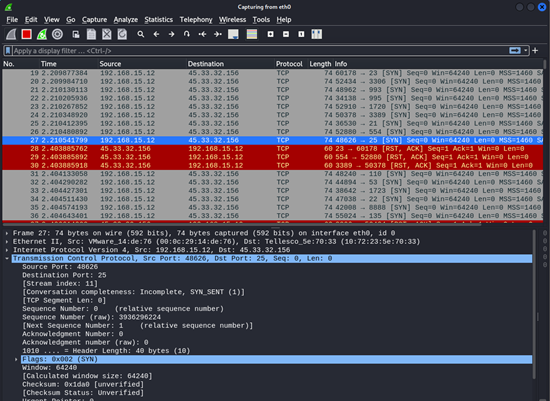The height and width of the screenshot is (401, 550).
Task: Save this capture file icon
Action: pos(91,34)
